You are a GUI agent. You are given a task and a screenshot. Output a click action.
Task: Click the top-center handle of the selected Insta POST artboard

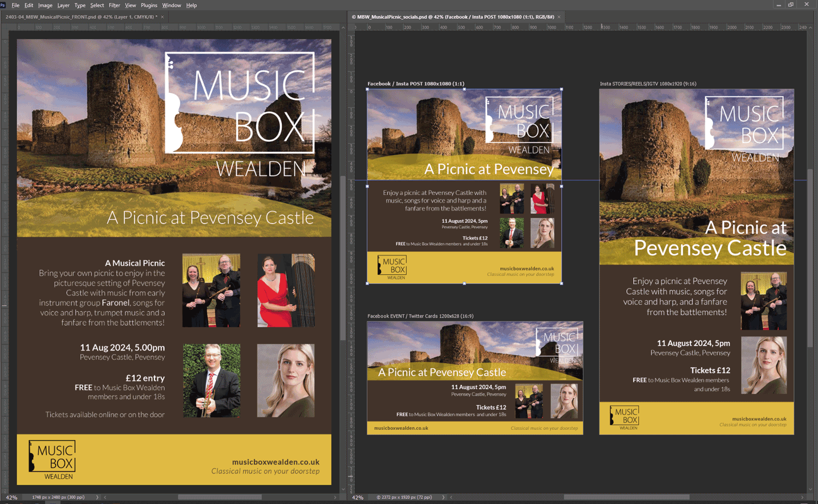(464, 90)
